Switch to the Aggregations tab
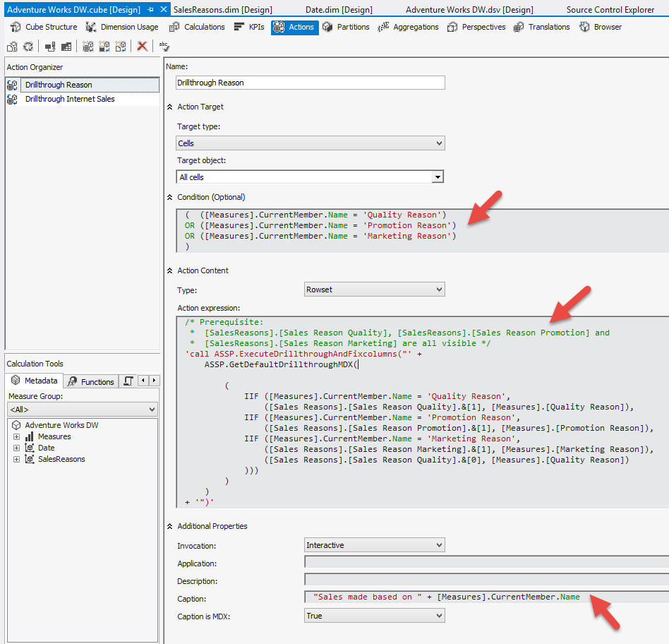669x644 pixels. [x=408, y=27]
